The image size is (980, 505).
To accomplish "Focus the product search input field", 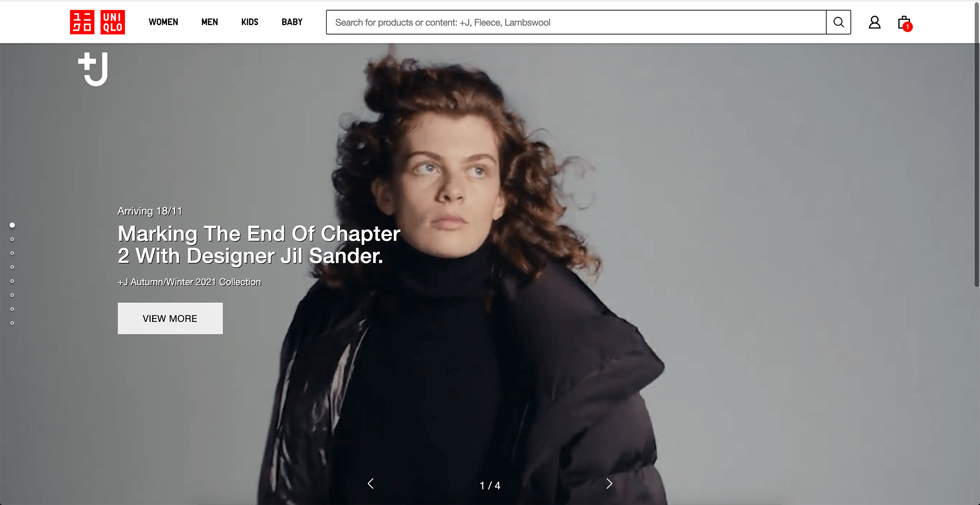I will (576, 22).
